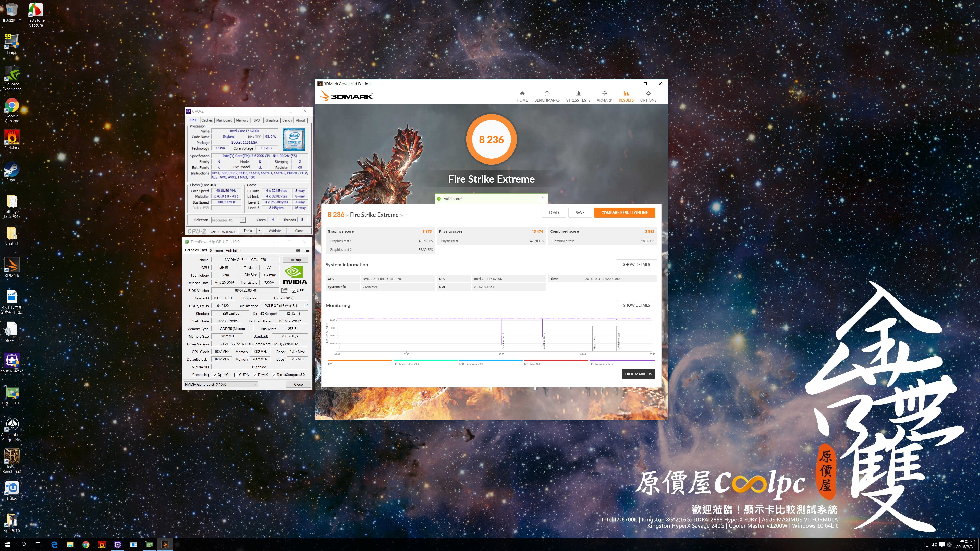The image size is (980, 551).
Task: Toggle DirectCompute 5.0 checkbox
Action: [x=274, y=374]
